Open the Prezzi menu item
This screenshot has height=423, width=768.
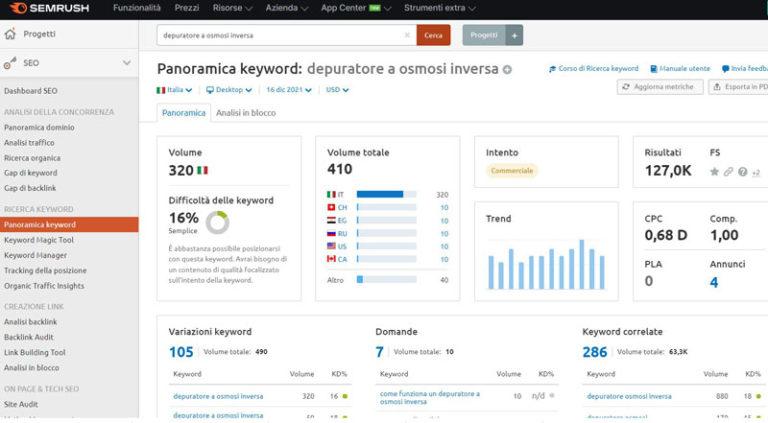187,8
